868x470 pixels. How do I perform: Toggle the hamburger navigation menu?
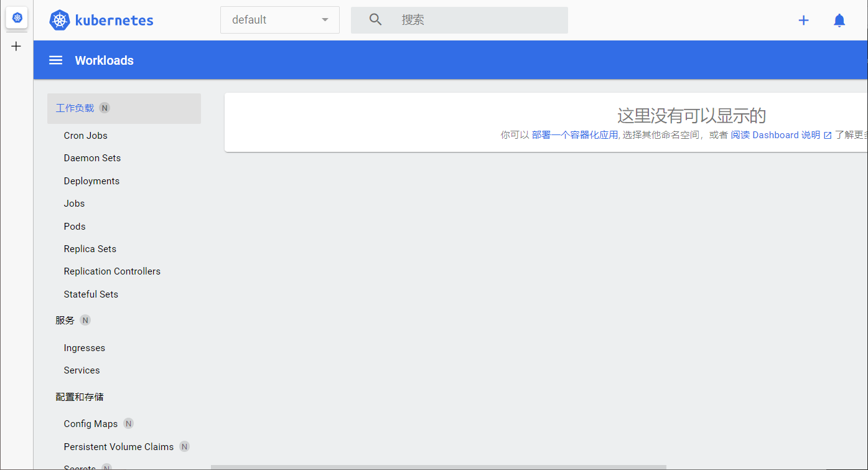tap(56, 60)
